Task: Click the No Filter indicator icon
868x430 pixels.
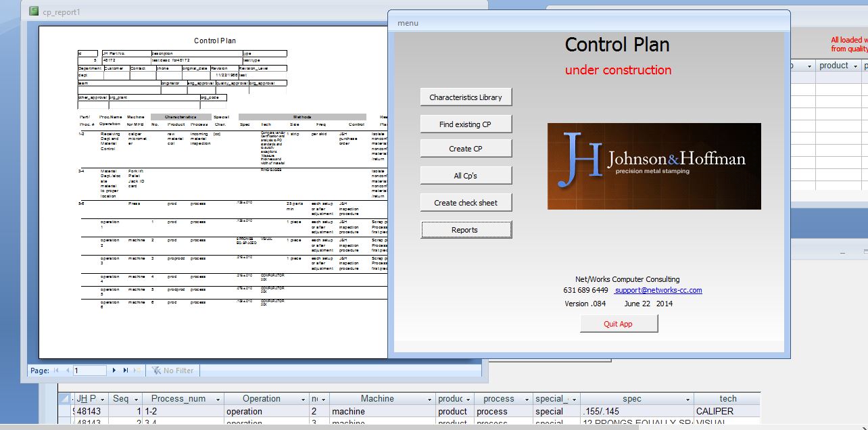Action: click(x=156, y=371)
